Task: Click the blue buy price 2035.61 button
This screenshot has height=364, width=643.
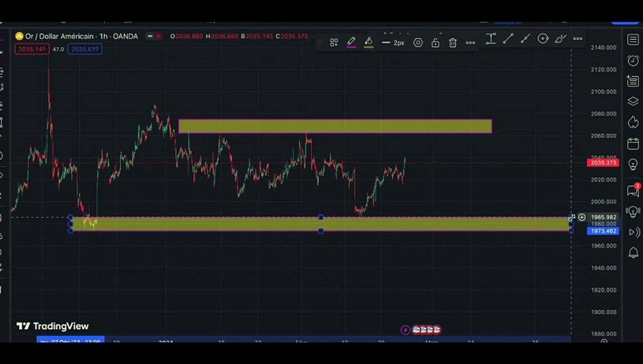Action: tap(84, 49)
